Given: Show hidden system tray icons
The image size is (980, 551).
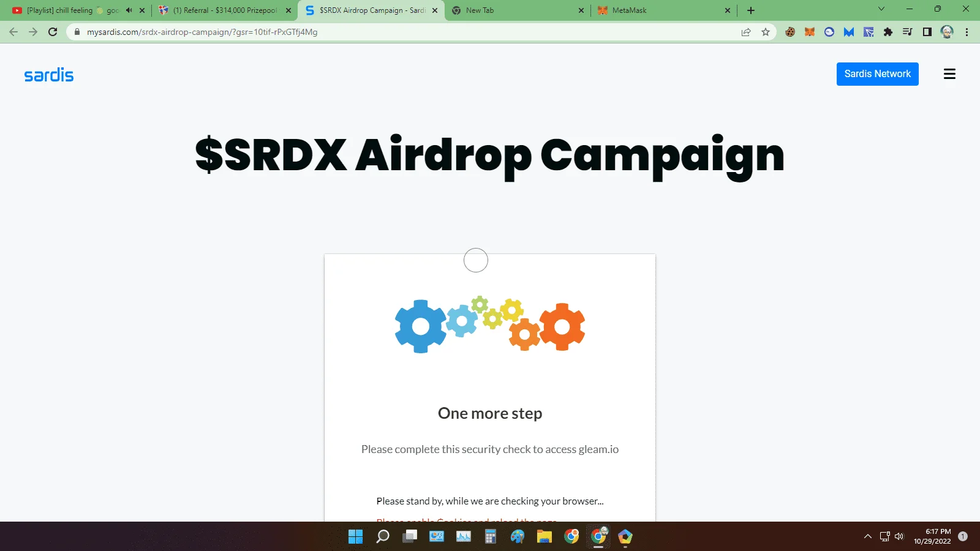Looking at the screenshot, I should tap(867, 537).
